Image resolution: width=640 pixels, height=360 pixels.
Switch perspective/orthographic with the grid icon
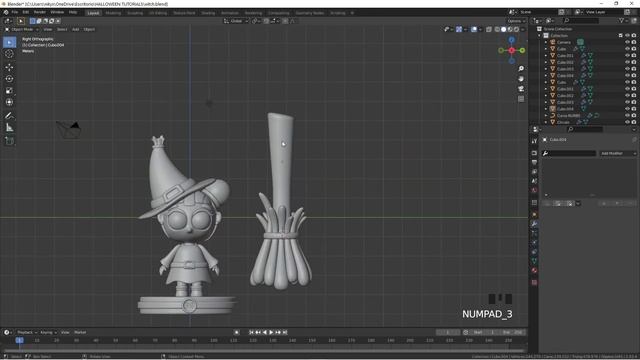[521, 99]
